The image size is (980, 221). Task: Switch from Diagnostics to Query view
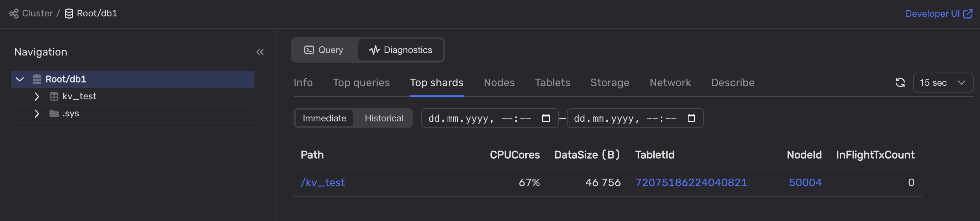point(330,50)
